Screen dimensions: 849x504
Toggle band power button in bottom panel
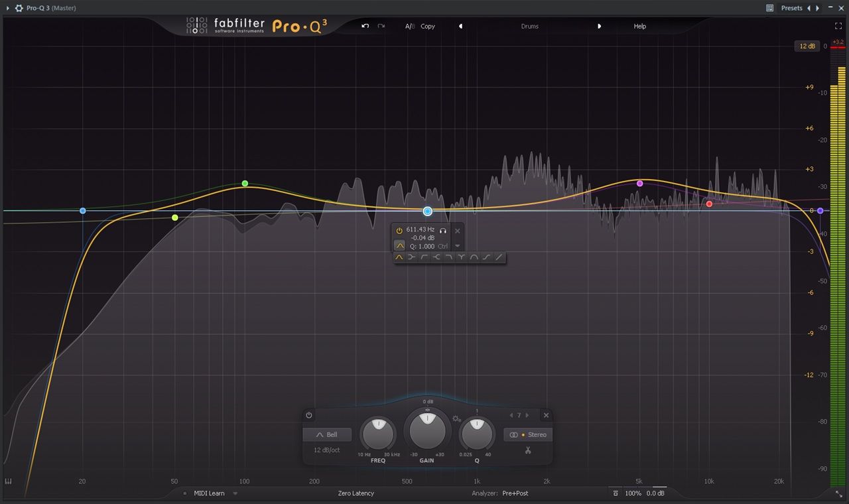309,415
